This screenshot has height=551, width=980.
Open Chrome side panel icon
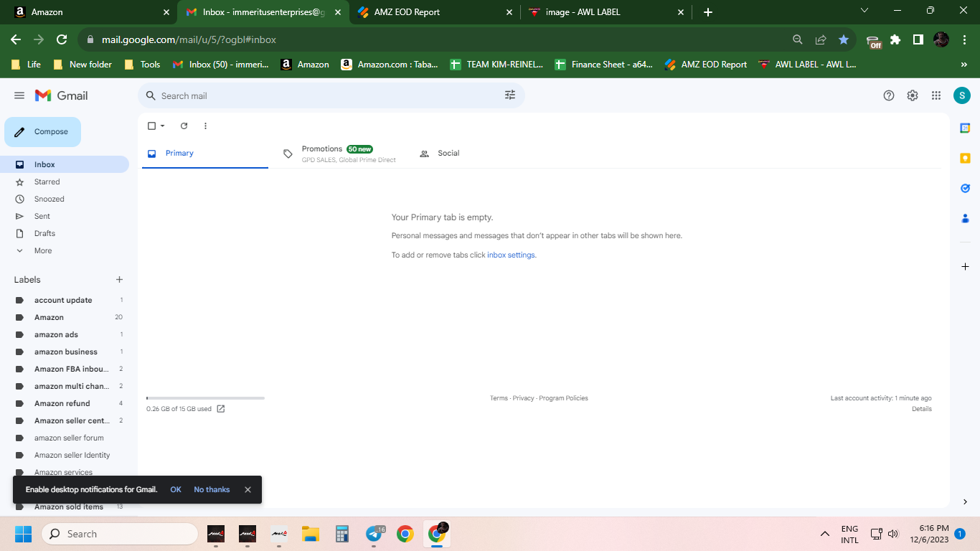tap(918, 39)
